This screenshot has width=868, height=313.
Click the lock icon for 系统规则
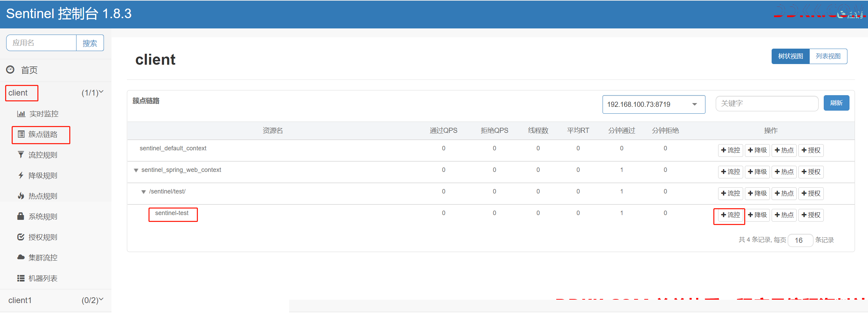pos(21,216)
